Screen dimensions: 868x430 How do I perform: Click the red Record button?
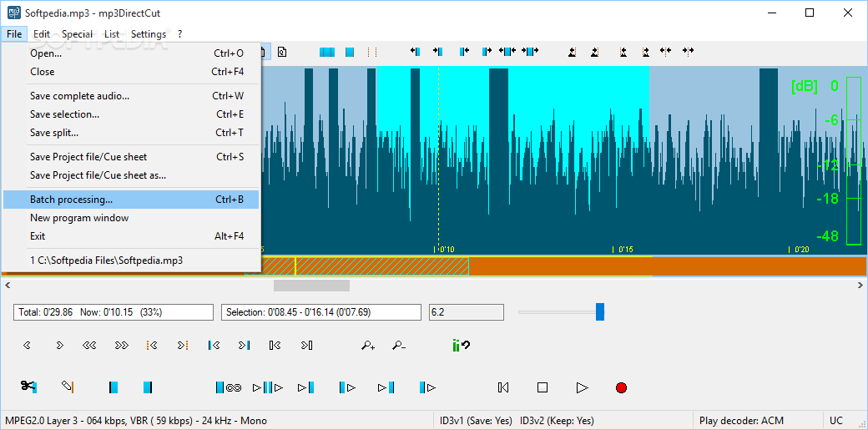621,387
